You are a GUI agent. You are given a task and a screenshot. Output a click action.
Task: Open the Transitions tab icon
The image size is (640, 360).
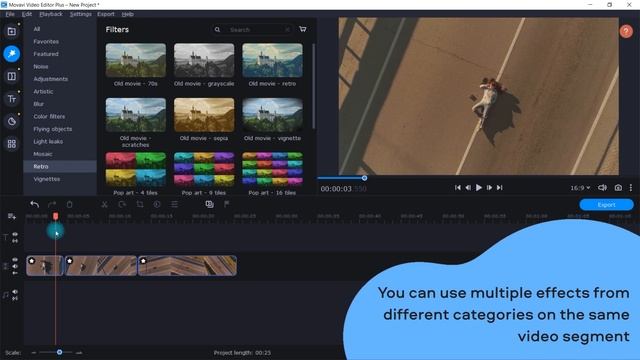tap(11, 76)
